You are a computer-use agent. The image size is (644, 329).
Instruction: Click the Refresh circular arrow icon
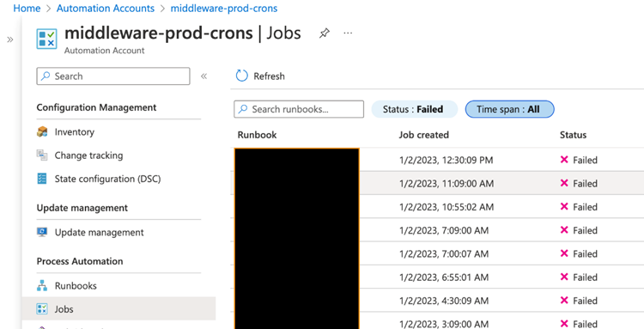click(242, 76)
